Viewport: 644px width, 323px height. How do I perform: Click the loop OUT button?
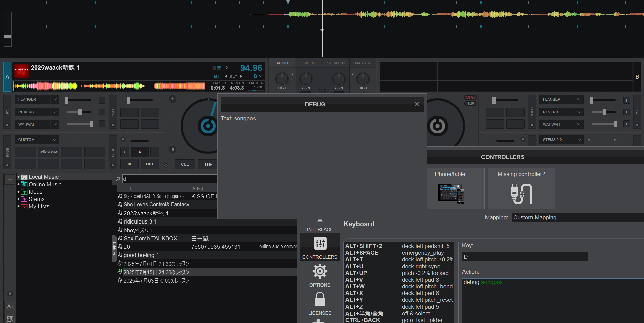(150, 164)
